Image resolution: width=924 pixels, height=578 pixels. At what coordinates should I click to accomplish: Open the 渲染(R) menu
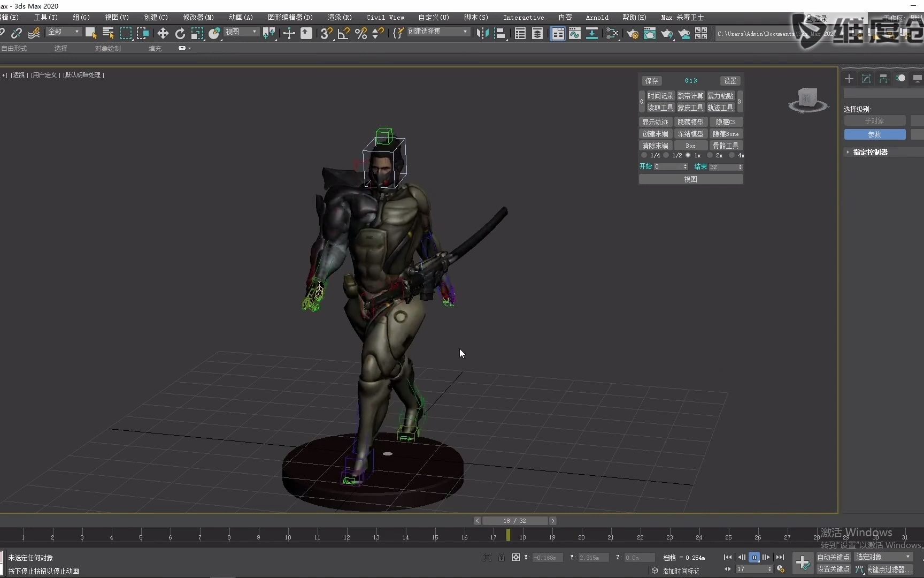coord(340,17)
